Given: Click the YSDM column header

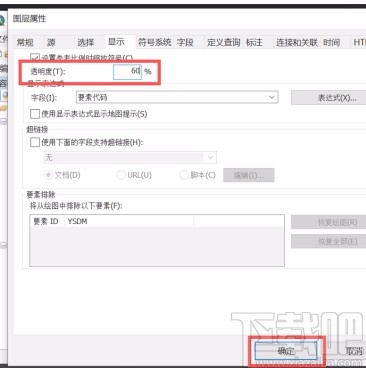Looking at the screenshot, I should 129,221.
